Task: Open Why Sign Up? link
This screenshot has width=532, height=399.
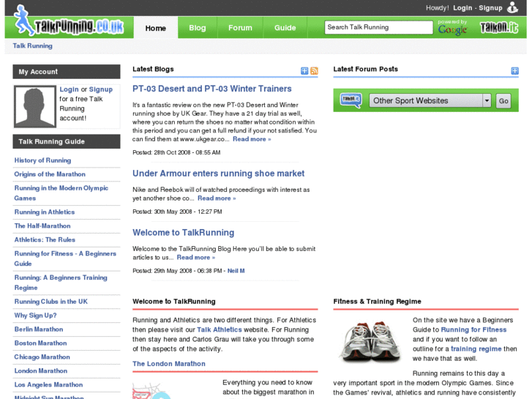Action: click(35, 316)
